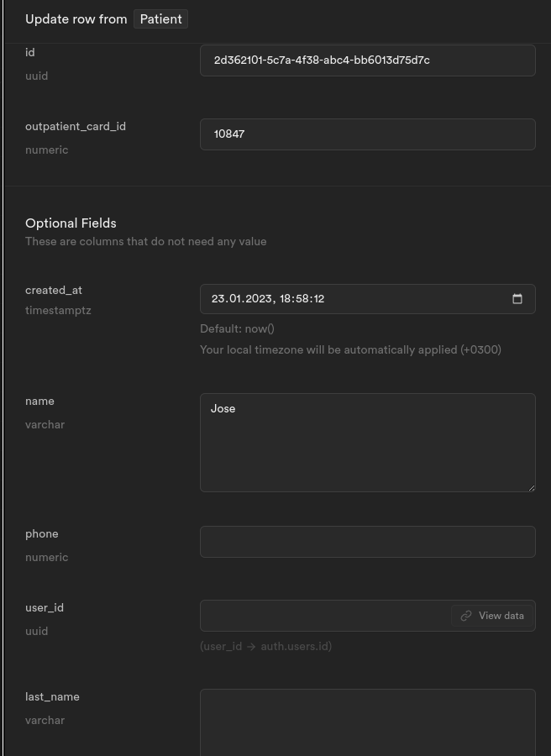Grab the resize handle of name textarea
The image size is (551, 756).
pyautogui.click(x=531, y=488)
